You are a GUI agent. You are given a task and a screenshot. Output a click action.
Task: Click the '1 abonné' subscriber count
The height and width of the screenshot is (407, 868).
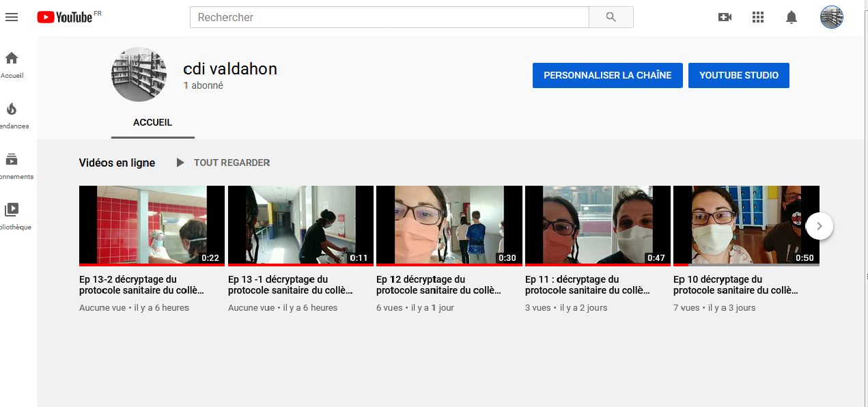(x=204, y=86)
